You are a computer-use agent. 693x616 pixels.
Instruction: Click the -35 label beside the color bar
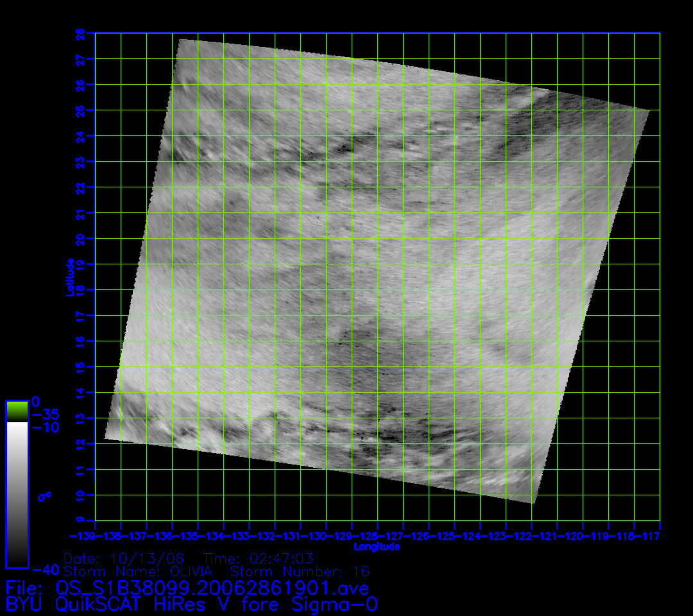45,414
